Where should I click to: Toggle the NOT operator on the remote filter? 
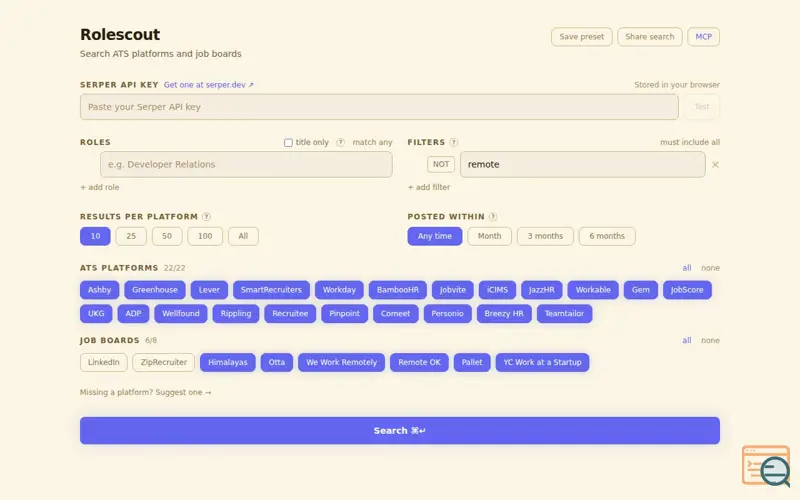[x=441, y=164]
